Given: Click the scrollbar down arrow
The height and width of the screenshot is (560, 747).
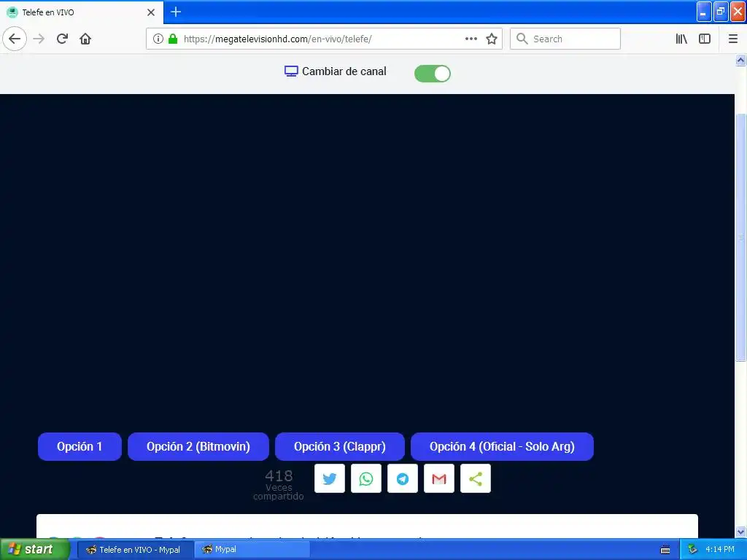Looking at the screenshot, I should (740, 532).
